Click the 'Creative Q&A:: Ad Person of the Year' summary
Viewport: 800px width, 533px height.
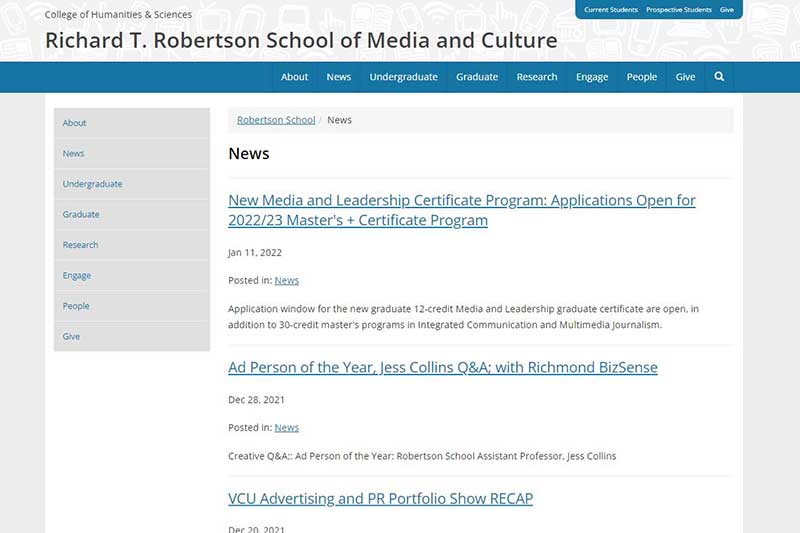pos(422,456)
